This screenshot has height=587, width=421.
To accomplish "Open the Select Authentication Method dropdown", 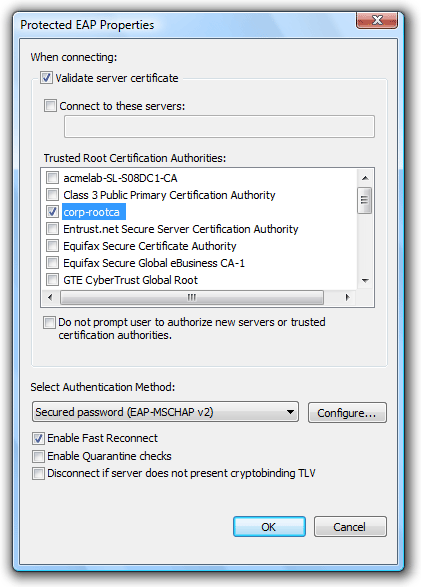I will coord(165,412).
